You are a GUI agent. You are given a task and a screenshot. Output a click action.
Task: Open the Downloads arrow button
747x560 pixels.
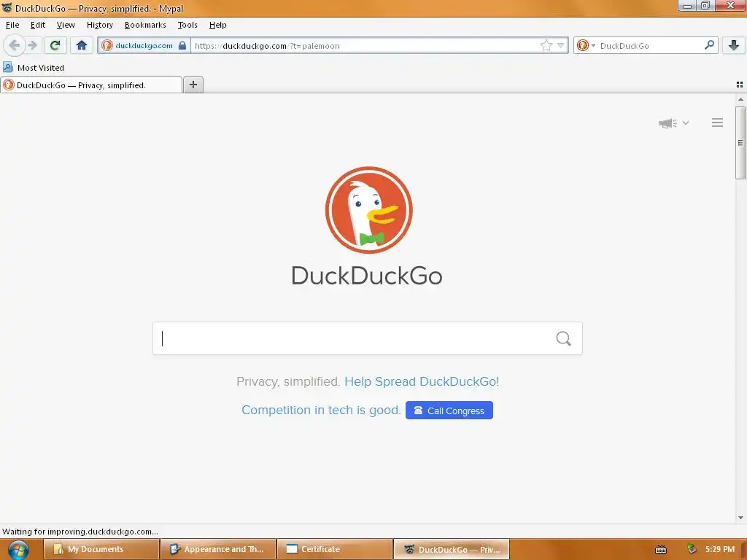tap(734, 45)
